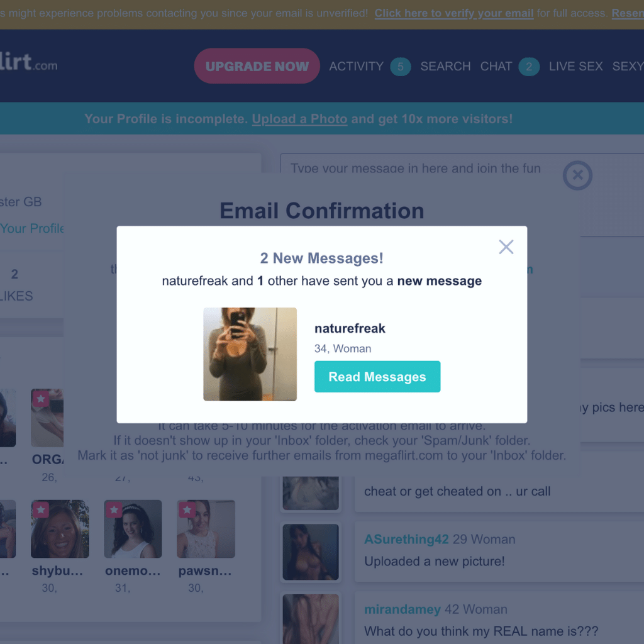644x644 pixels.
Task: Click the Chat notification badge showing 2
Action: point(529,67)
